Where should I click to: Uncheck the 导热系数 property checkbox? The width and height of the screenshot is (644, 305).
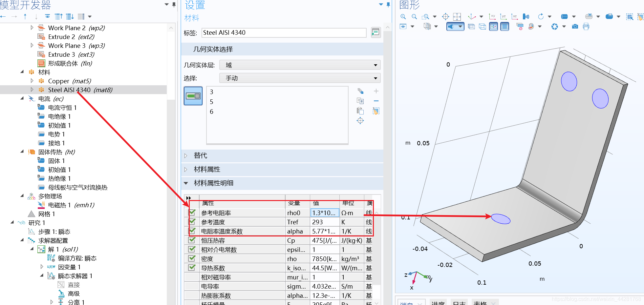(x=192, y=268)
